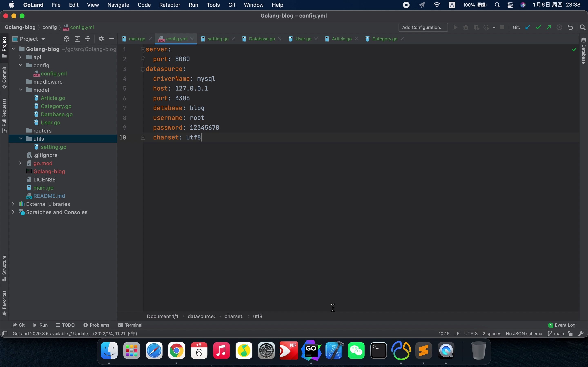Click the Add Configuration button

tap(423, 28)
